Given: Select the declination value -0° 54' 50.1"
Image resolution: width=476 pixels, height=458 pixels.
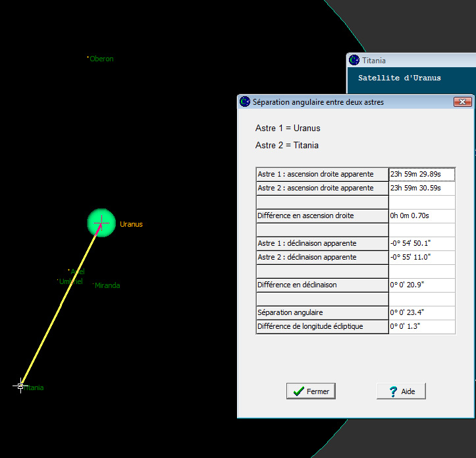Looking at the screenshot, I should [x=422, y=243].
